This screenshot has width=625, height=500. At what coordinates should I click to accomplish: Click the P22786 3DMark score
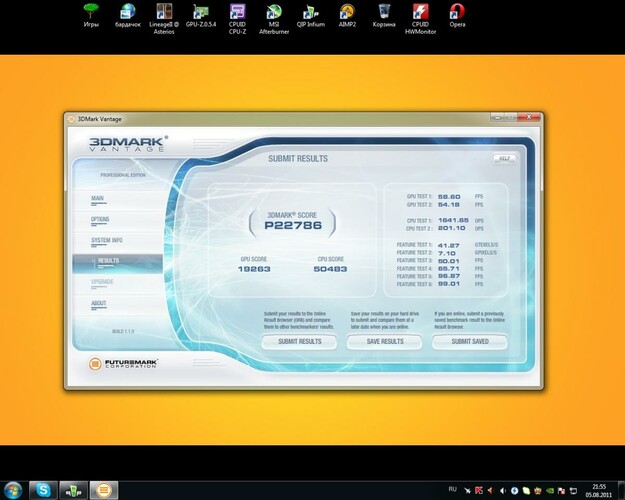coord(293,225)
